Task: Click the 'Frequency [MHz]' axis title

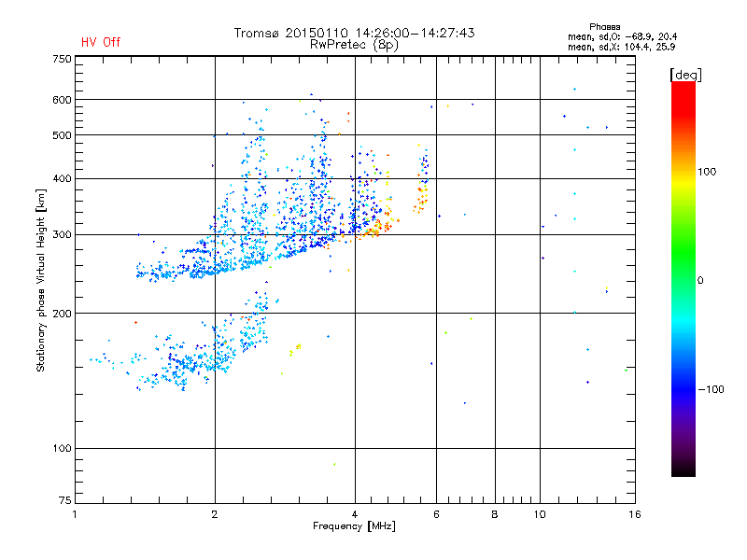Action: pyautogui.click(x=354, y=526)
